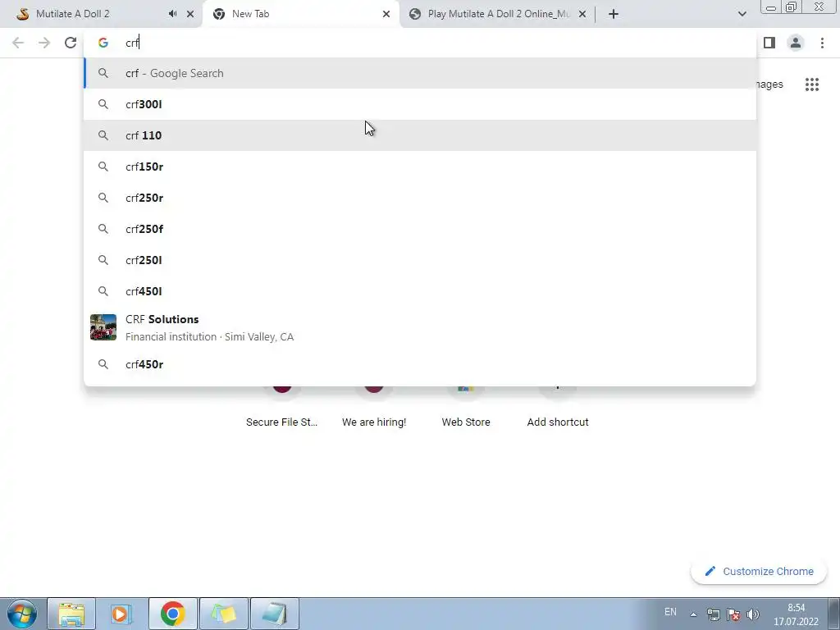
Task: Click the volume speaker tray icon
Action: point(753,614)
